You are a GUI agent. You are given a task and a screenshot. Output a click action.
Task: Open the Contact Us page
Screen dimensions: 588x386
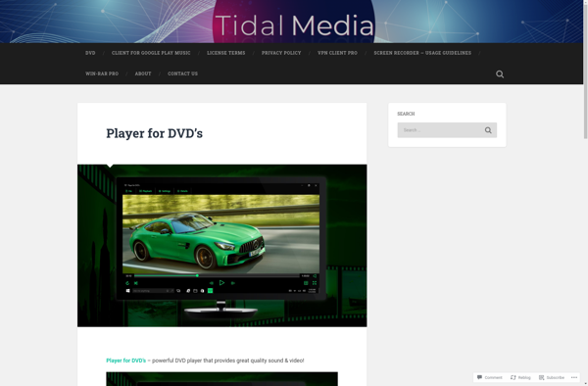pos(182,73)
